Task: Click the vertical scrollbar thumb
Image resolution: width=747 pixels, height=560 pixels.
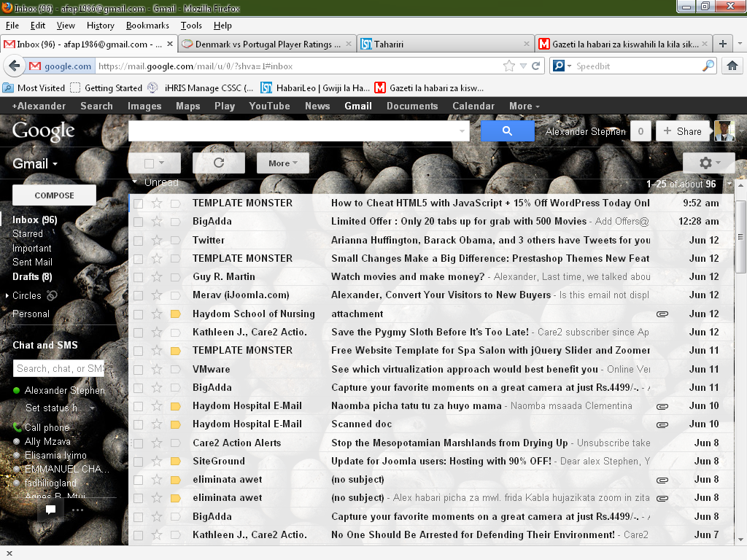Action: (x=740, y=237)
